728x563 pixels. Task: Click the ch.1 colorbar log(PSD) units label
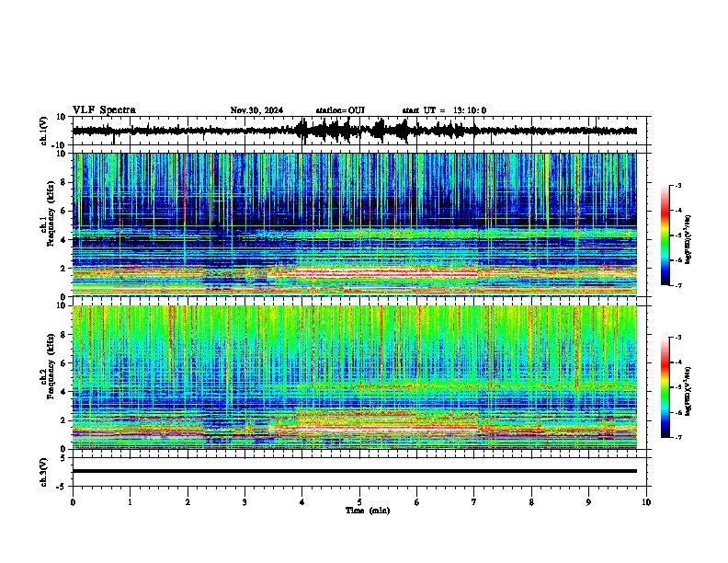click(688, 240)
